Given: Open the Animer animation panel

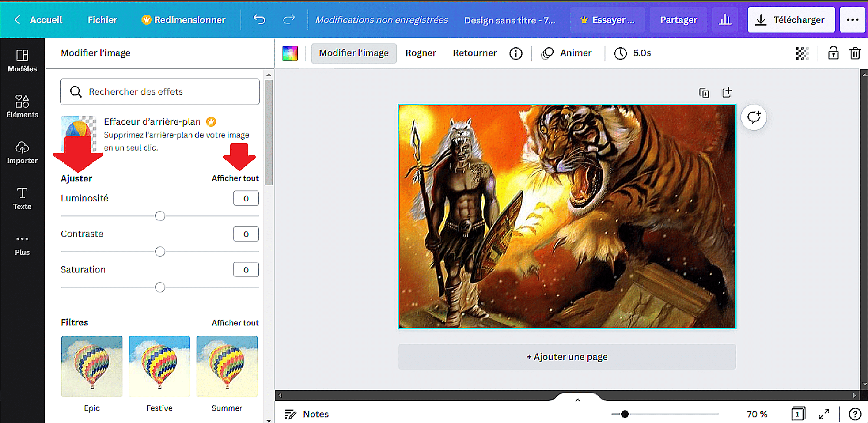Looking at the screenshot, I should point(566,53).
